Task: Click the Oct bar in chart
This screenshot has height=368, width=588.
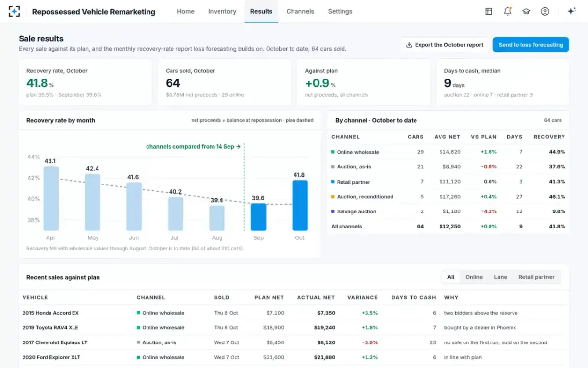Action: coord(300,205)
